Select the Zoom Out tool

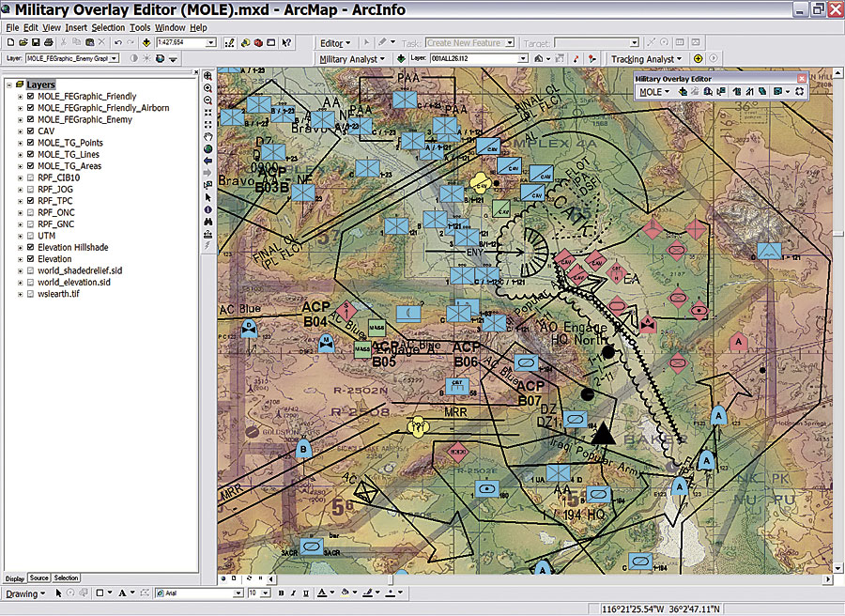[x=208, y=100]
